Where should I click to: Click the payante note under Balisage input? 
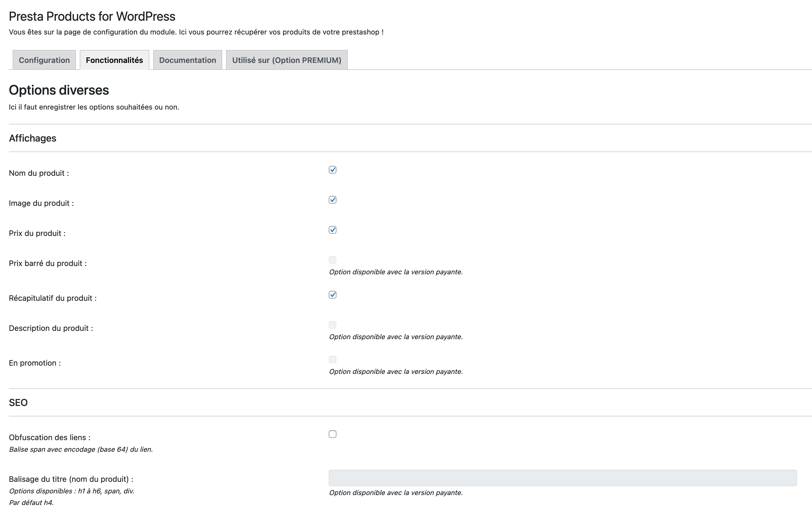tap(396, 493)
